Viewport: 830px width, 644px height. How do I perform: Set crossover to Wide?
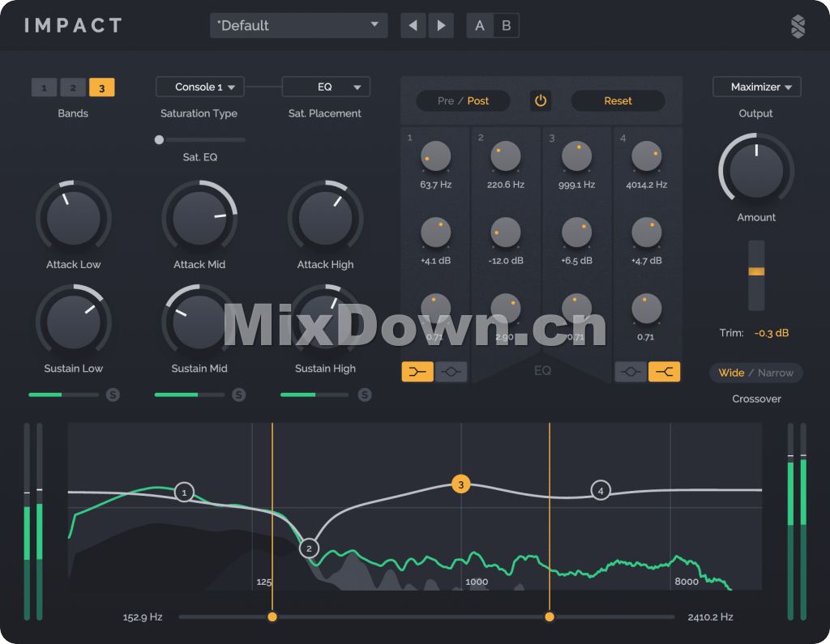click(x=732, y=373)
